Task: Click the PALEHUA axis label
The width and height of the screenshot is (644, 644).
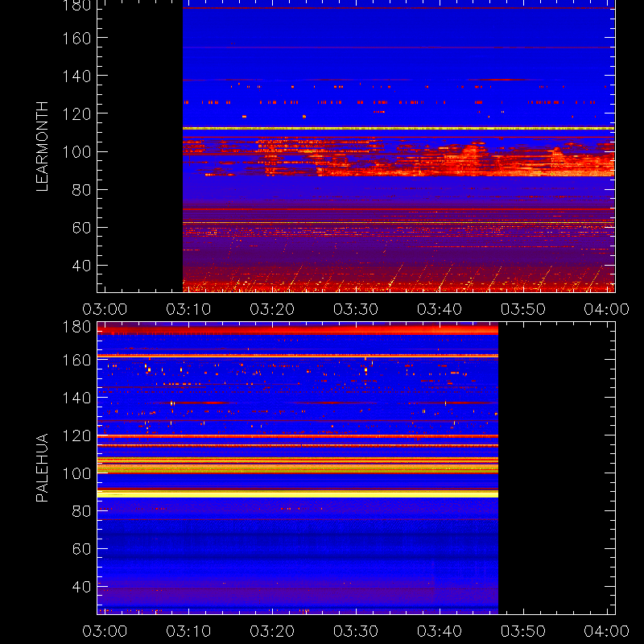Action: click(x=43, y=468)
